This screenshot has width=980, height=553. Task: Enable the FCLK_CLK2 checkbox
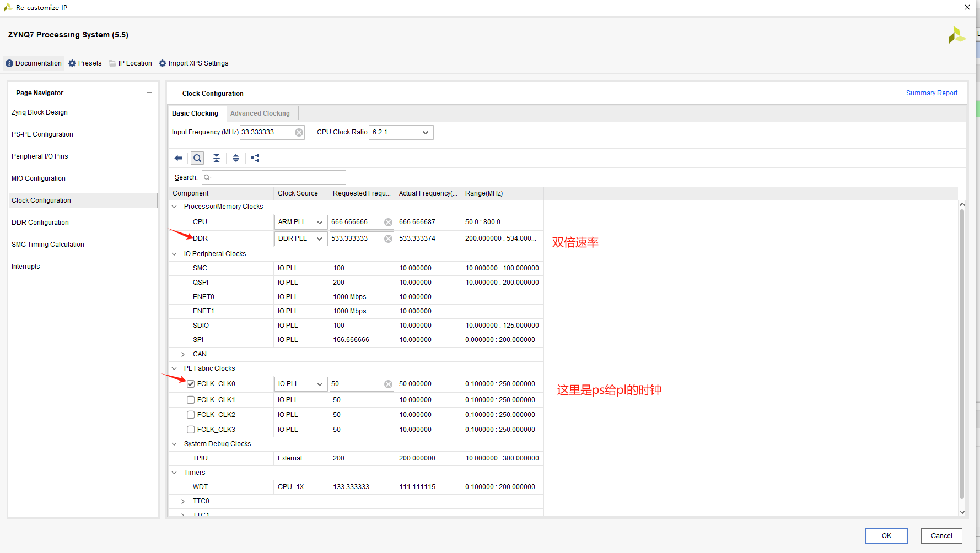click(x=191, y=415)
